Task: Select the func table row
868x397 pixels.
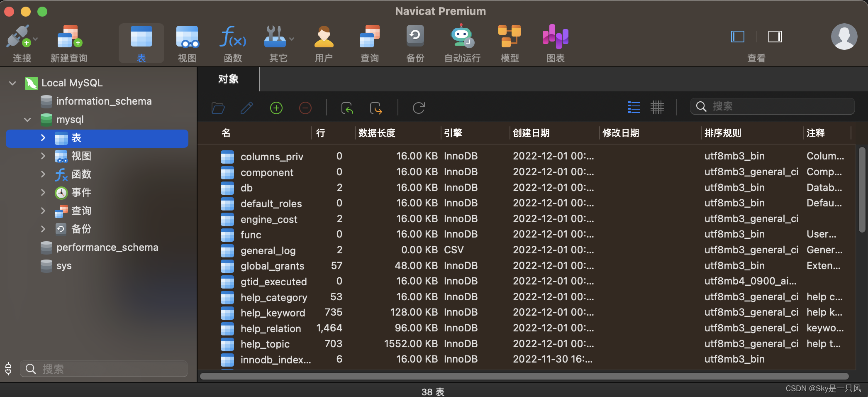Action: click(x=526, y=235)
